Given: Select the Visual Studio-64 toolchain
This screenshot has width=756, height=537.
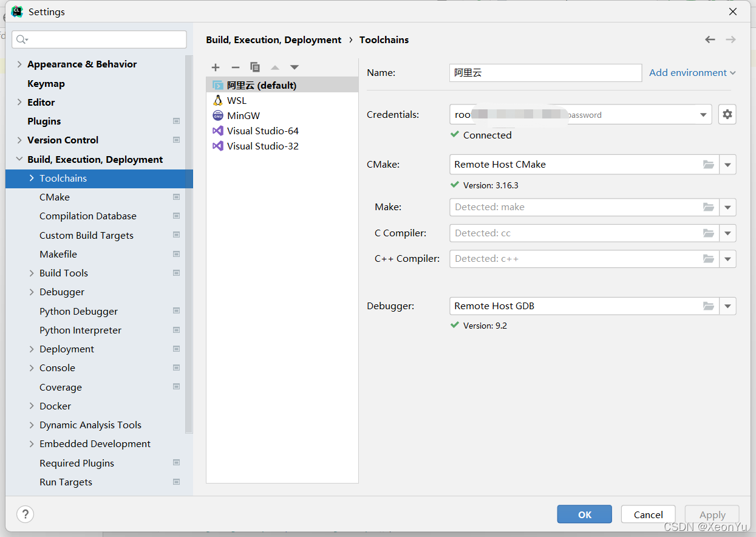Looking at the screenshot, I should click(x=282, y=131).
